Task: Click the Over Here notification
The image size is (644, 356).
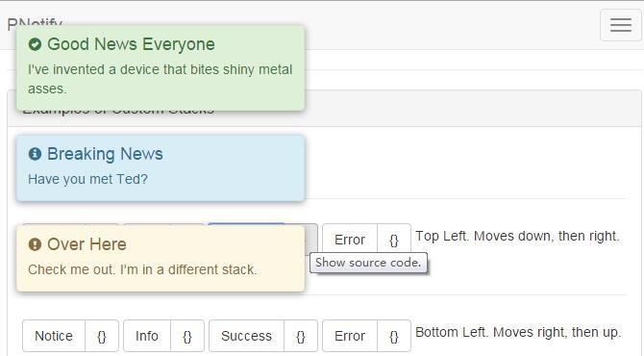Action: pos(161,259)
